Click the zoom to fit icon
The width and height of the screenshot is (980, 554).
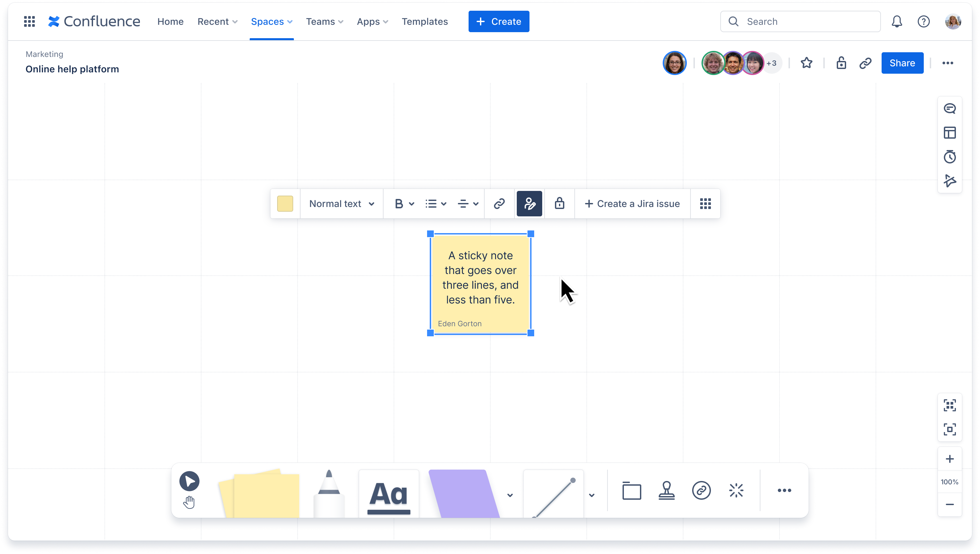[x=950, y=405]
